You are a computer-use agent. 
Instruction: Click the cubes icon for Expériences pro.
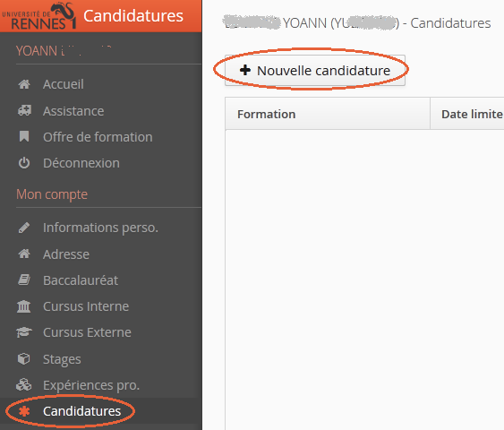tap(24, 384)
